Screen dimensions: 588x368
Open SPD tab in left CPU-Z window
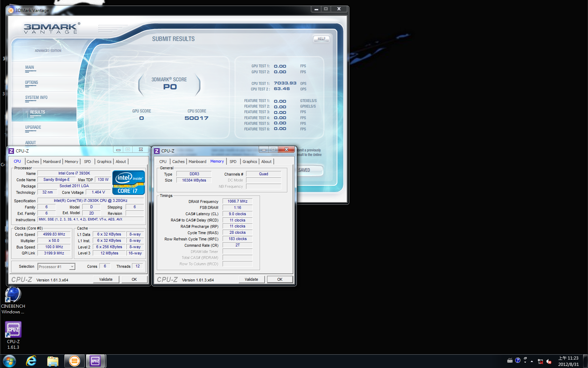point(87,162)
